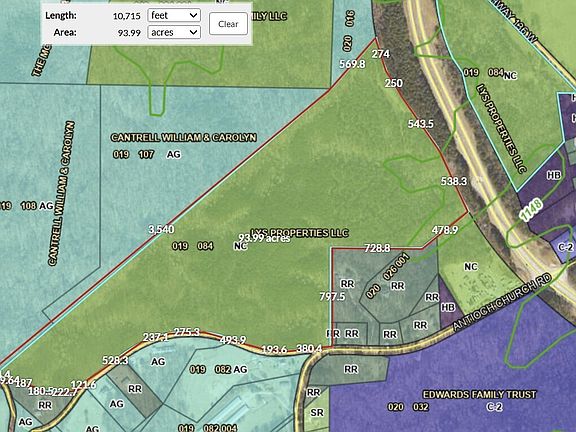Click the 1148 route marker label

pyautogui.click(x=532, y=210)
